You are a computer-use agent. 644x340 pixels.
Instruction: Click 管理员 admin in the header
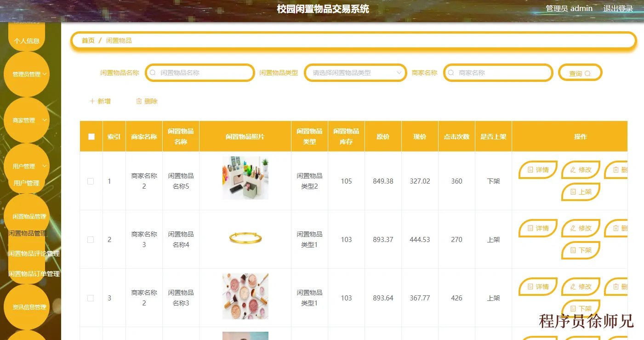point(569,8)
